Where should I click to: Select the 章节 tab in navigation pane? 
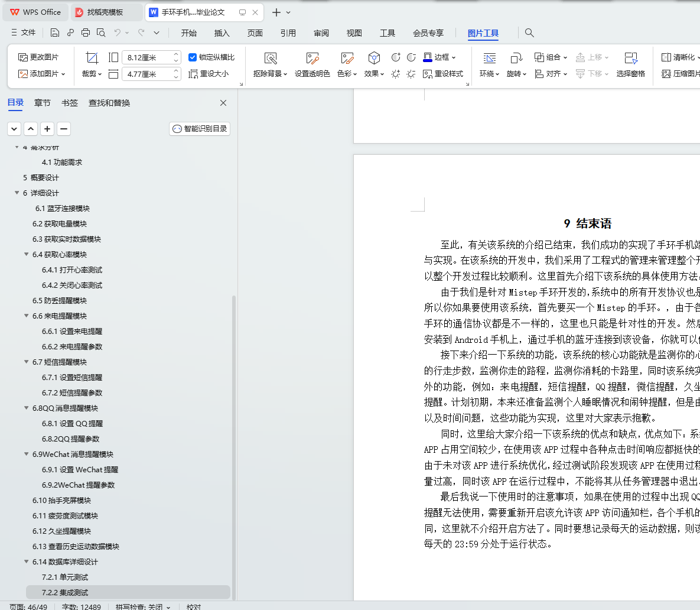tap(43, 103)
